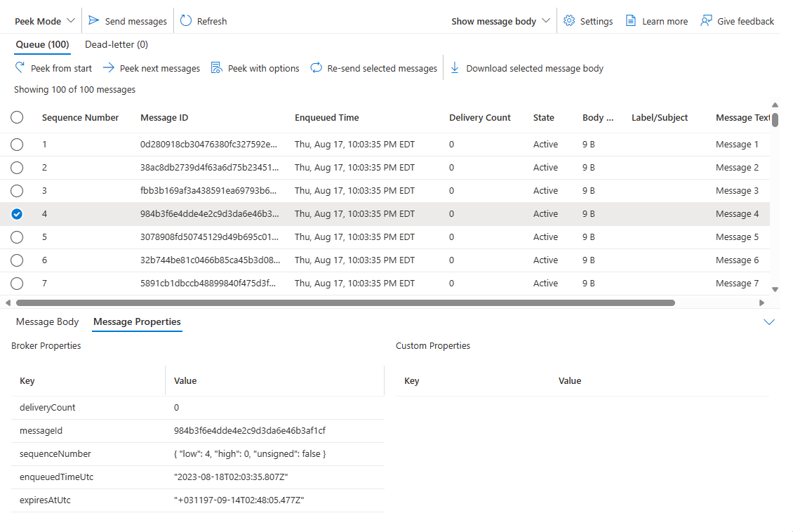Click Re-send selected messages icon

point(316,68)
